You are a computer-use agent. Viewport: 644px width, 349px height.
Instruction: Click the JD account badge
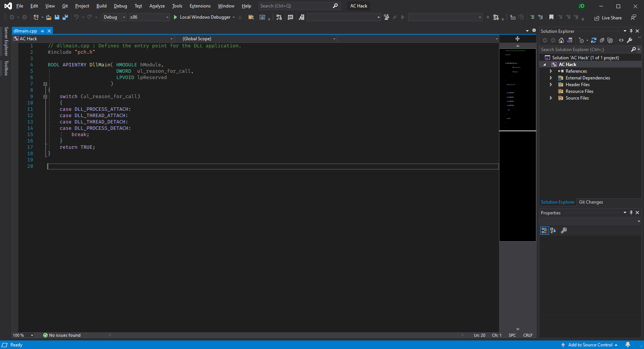click(x=581, y=6)
